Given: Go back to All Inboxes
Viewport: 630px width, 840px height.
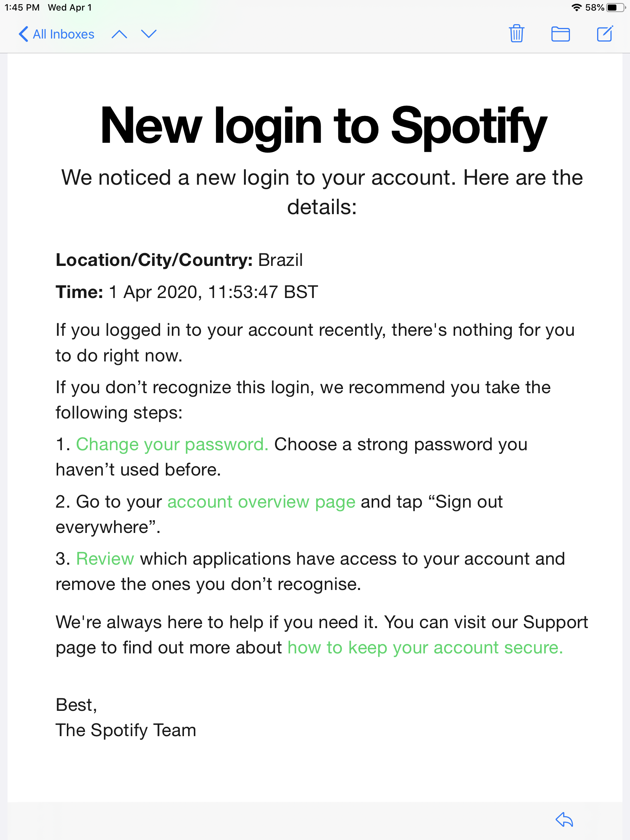Looking at the screenshot, I should click(57, 34).
